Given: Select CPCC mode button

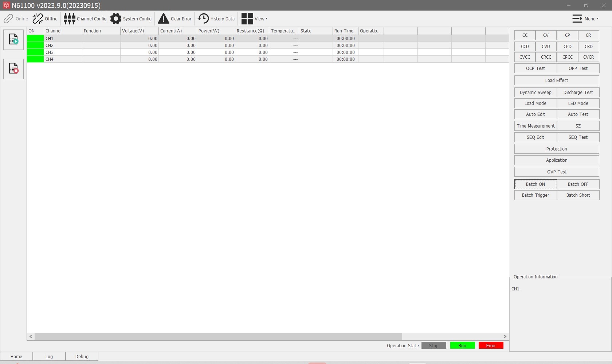Looking at the screenshot, I should click(568, 57).
